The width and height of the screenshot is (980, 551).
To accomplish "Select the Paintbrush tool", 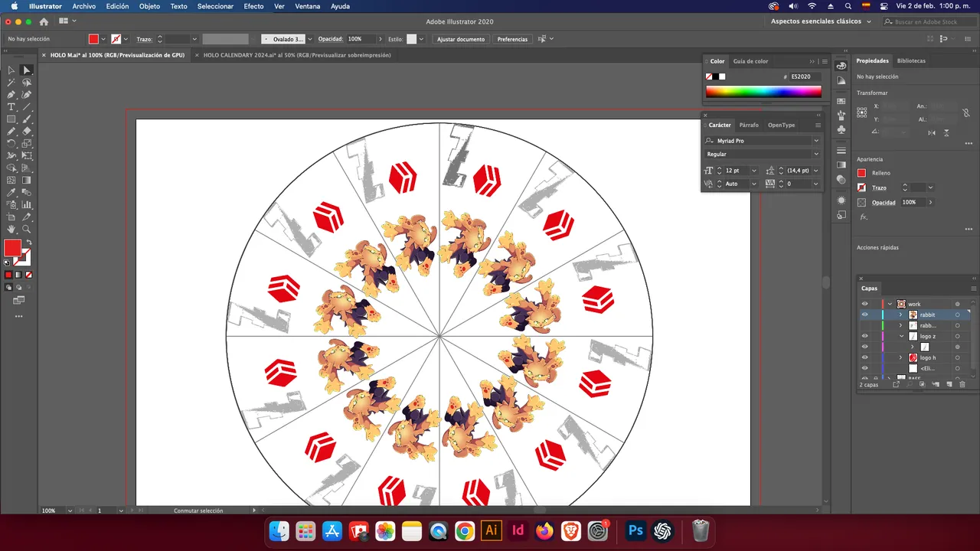I will tap(26, 119).
